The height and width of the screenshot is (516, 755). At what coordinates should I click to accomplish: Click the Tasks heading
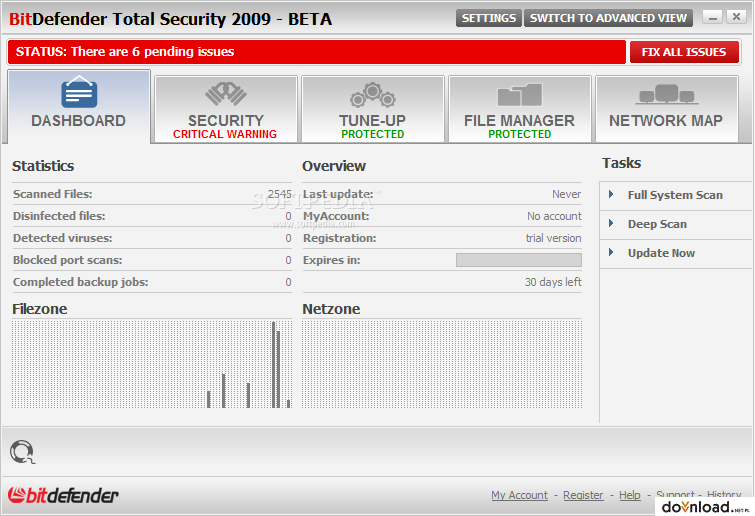[x=622, y=163]
